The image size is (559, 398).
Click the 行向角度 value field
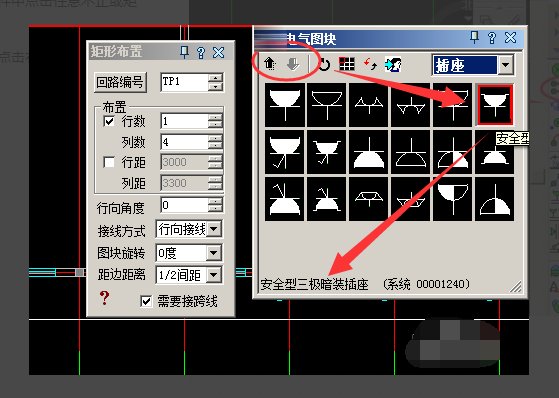184,205
